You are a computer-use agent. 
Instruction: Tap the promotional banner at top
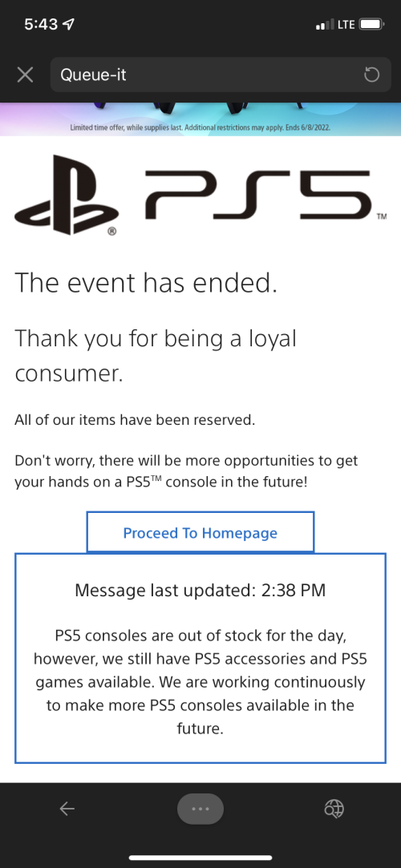(x=200, y=119)
